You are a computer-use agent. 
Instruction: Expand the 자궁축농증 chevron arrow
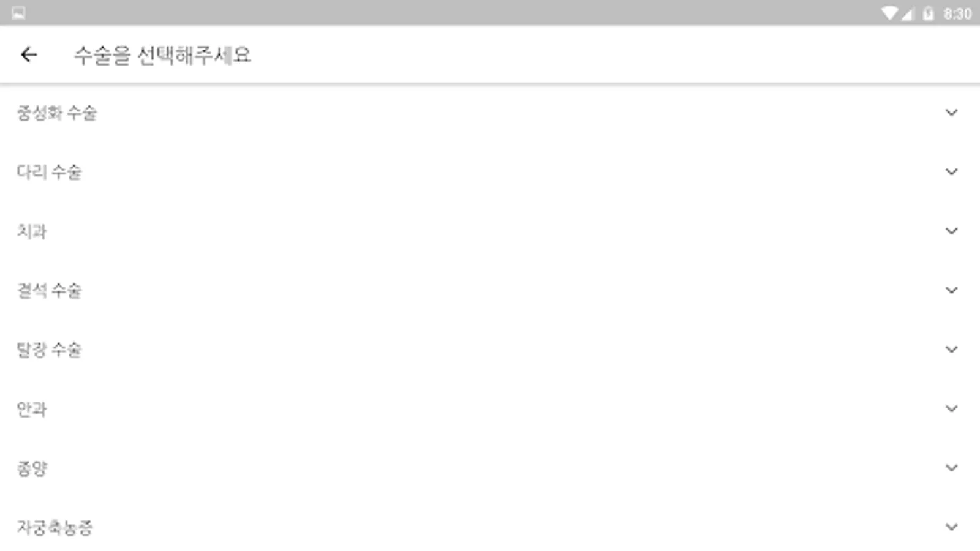(951, 527)
